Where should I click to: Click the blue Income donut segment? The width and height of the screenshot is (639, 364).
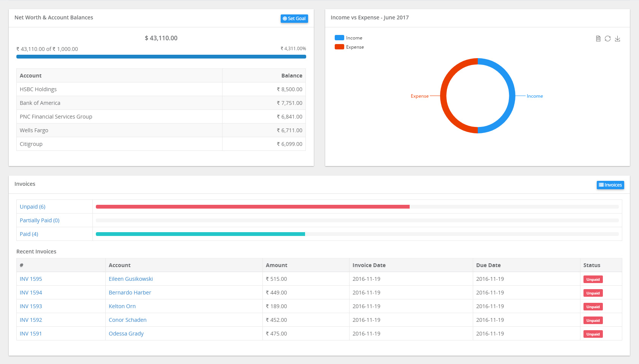pyautogui.click(x=512, y=96)
